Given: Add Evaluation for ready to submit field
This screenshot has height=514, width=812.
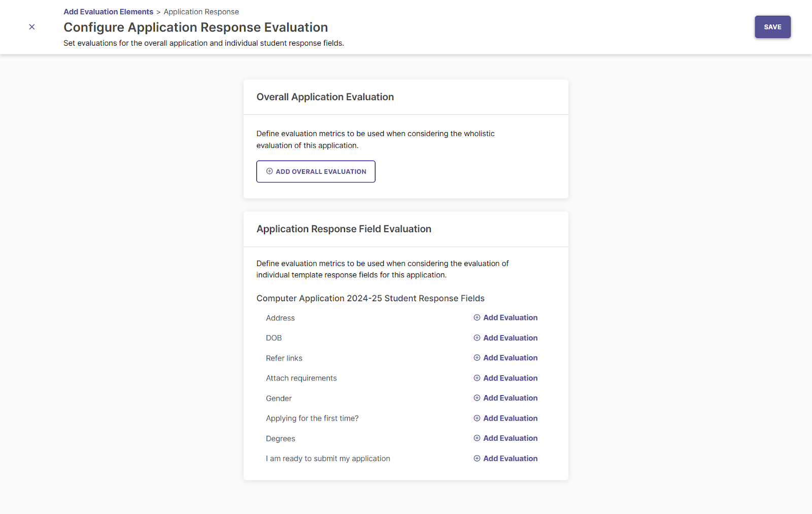Looking at the screenshot, I should [505, 458].
